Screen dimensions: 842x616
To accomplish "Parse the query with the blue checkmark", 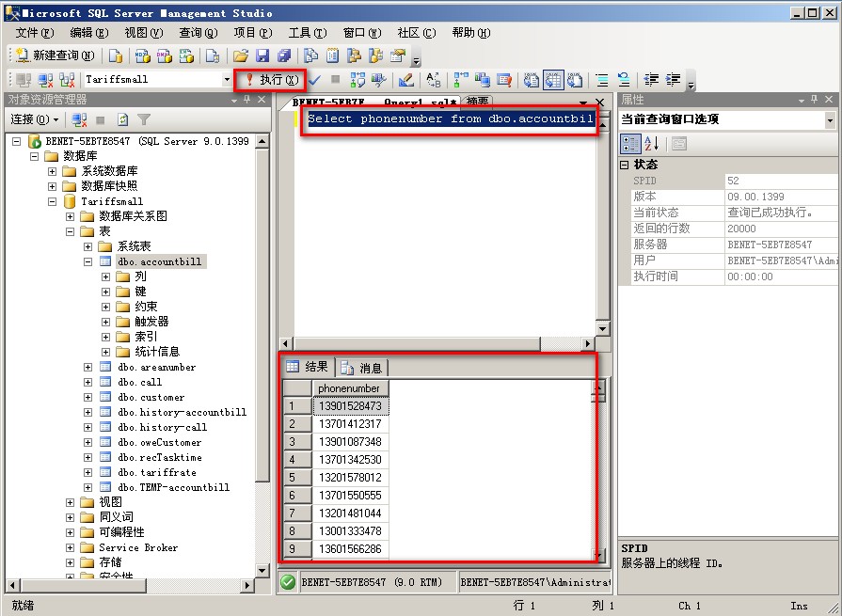I will [314, 80].
